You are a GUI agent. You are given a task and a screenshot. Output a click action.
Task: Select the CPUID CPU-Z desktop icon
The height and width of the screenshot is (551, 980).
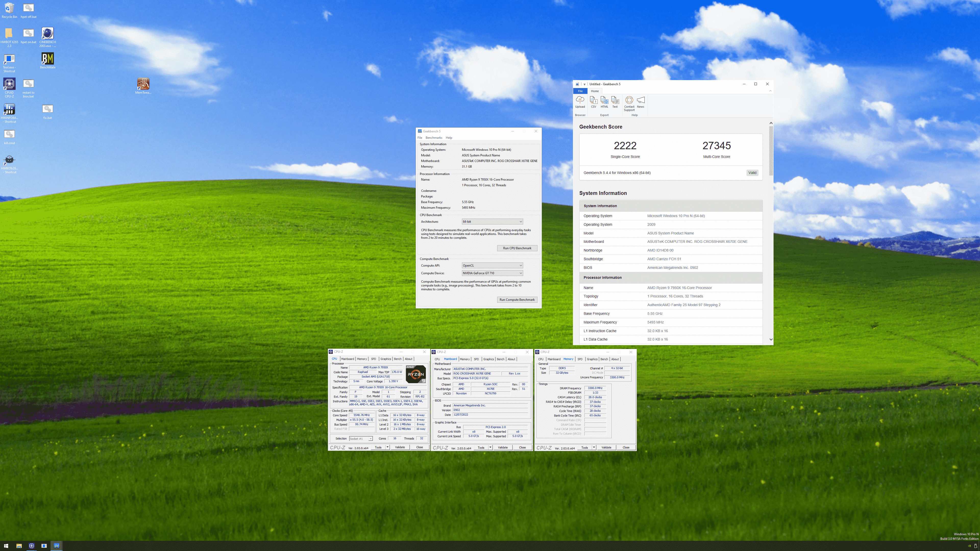9,88
